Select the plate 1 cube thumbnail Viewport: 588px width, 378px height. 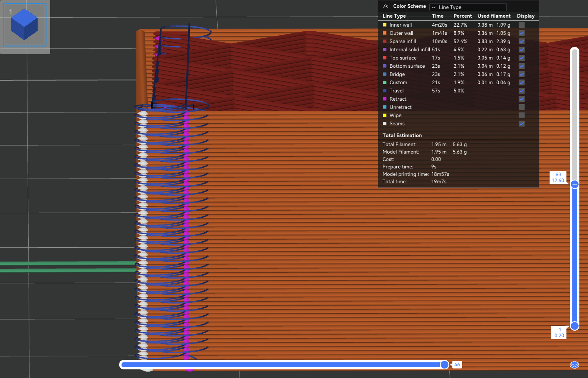(25, 25)
